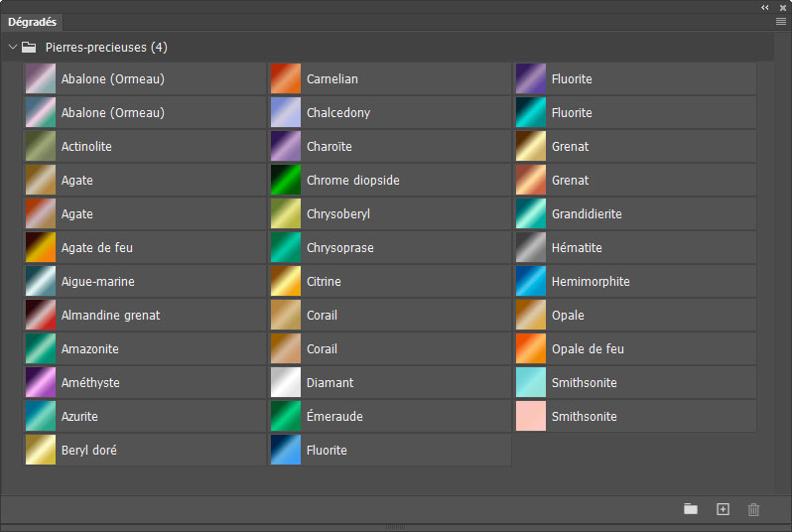The image size is (792, 532).
Task: Select the Opale de feu gradient
Action: (531, 349)
